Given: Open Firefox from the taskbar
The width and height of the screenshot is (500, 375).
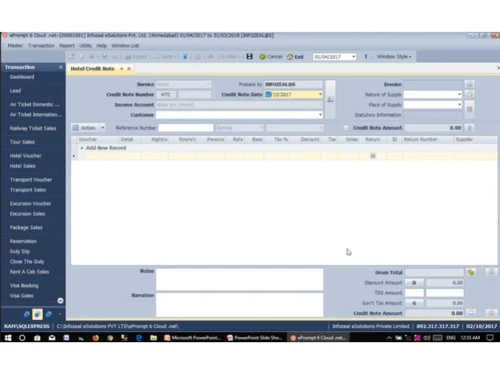Looking at the screenshot, I should (x=96, y=338).
